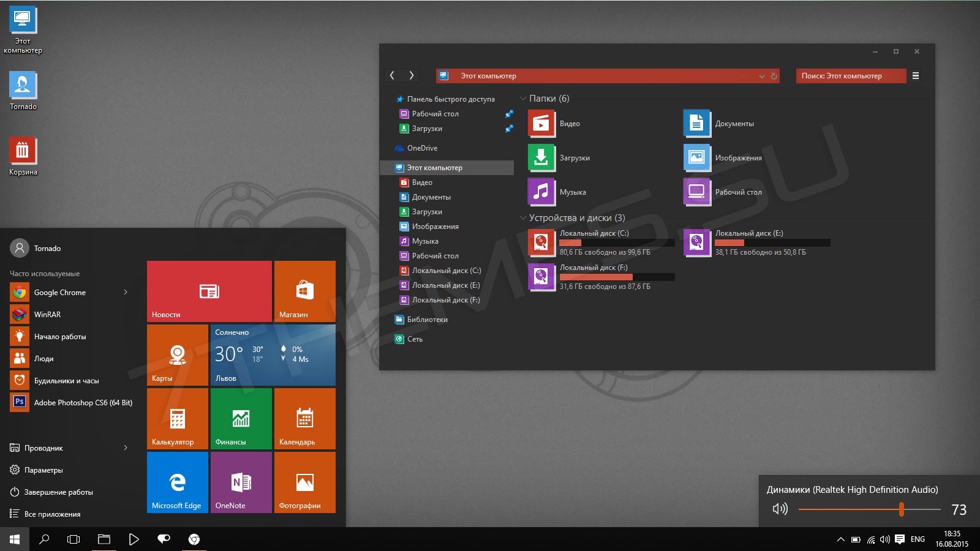The height and width of the screenshot is (551, 980).
Task: Open the Календарь tile
Action: [305, 419]
